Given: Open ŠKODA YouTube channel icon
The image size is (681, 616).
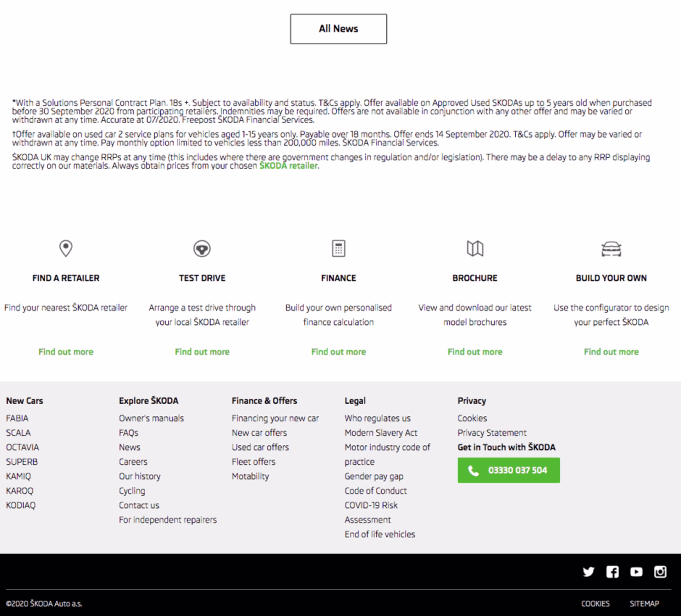Looking at the screenshot, I should [636, 572].
